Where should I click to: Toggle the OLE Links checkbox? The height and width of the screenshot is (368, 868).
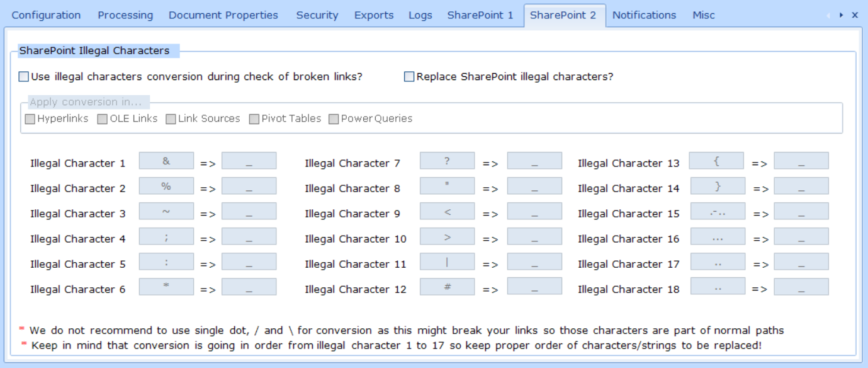[x=103, y=119]
